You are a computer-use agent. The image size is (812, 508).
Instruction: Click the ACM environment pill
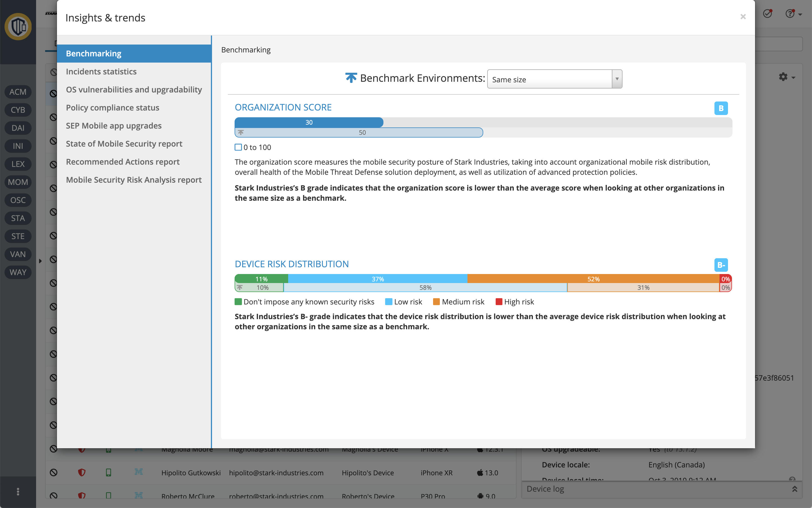18,92
